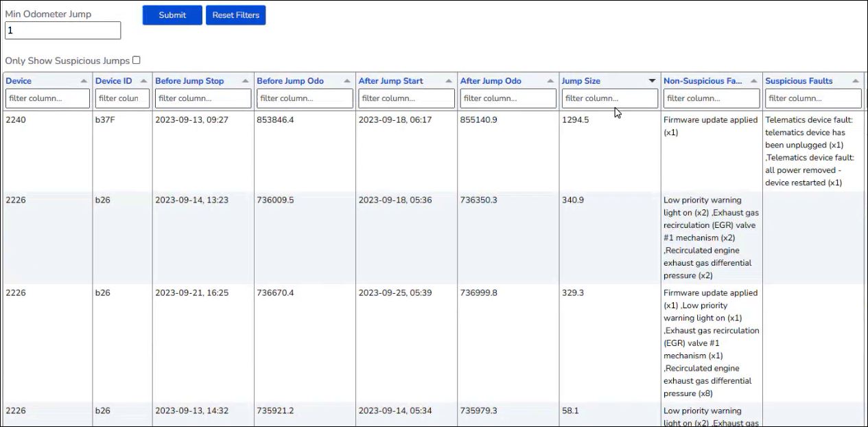Click the After Jump Odo sort arrow
Screen dimensions: 868x427
click(550, 81)
